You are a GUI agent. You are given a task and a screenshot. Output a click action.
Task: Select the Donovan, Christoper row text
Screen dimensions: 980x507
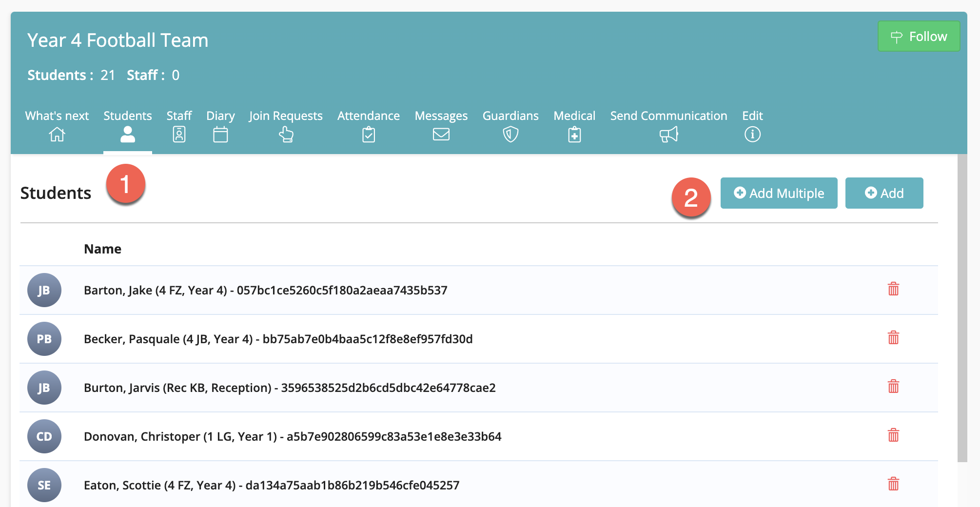tap(293, 436)
